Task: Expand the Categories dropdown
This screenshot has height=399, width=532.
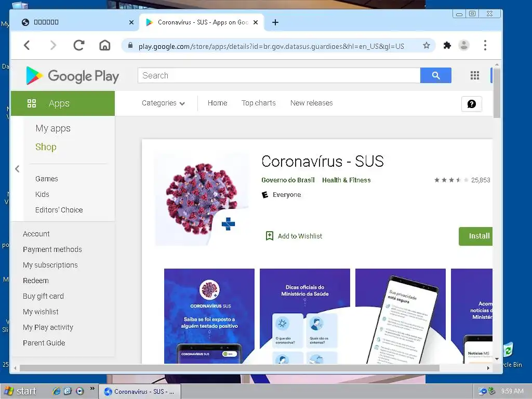Action: [x=163, y=103]
